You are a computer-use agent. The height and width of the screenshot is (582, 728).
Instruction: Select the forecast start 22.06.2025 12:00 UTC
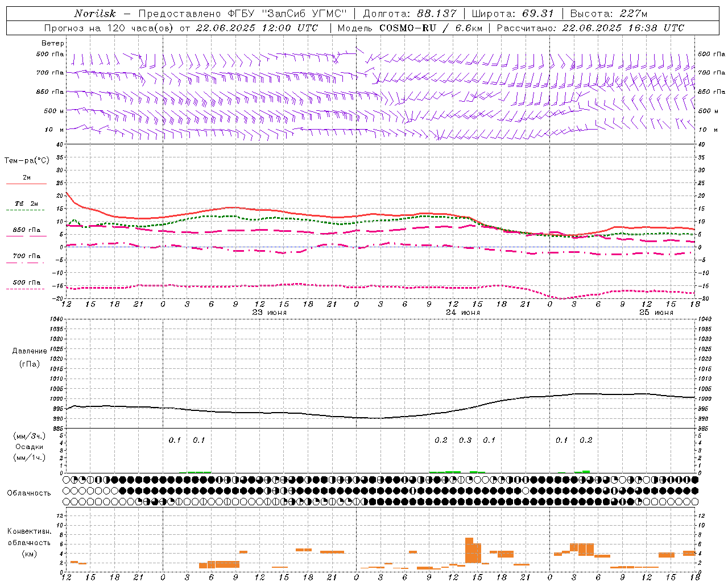[257, 28]
